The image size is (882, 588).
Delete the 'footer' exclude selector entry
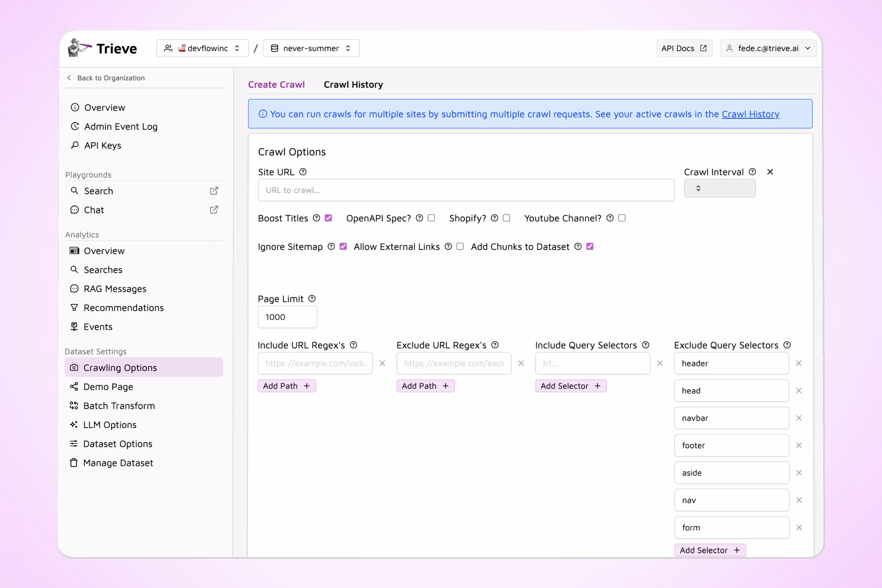pyautogui.click(x=799, y=445)
